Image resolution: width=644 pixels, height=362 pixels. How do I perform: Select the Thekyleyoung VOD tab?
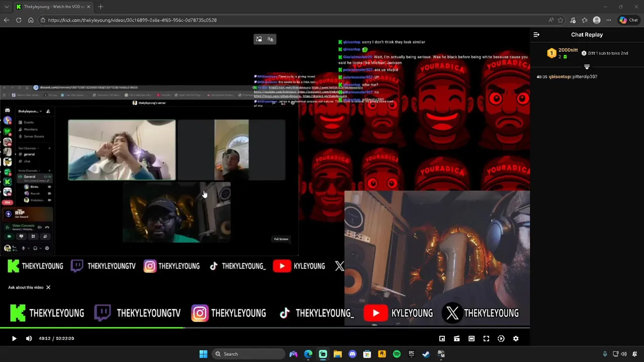[53, 7]
